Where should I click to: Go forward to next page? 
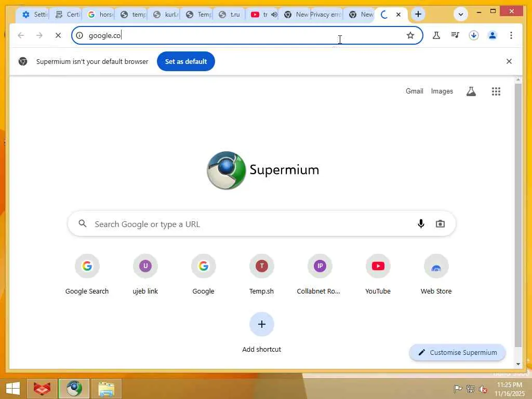(x=39, y=35)
